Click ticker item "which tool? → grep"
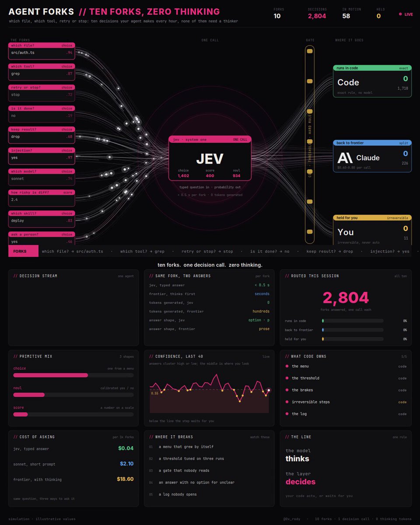The width and height of the screenshot is (420, 525). 142,252
